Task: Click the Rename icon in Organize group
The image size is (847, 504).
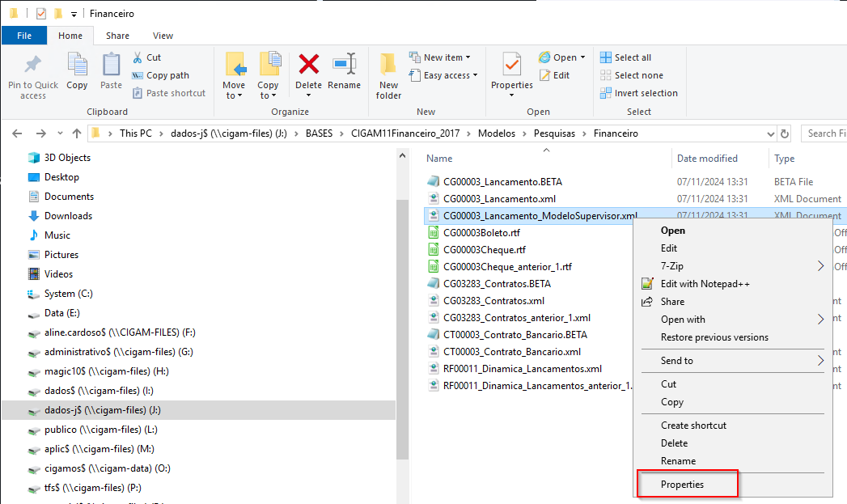Action: click(344, 64)
